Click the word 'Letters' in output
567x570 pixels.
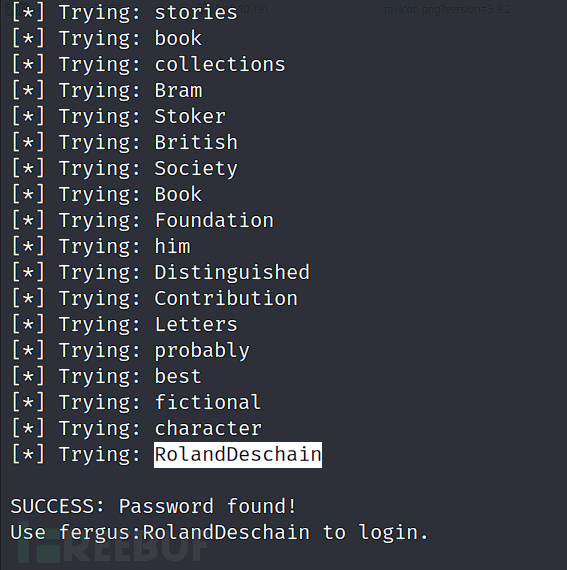[196, 324]
